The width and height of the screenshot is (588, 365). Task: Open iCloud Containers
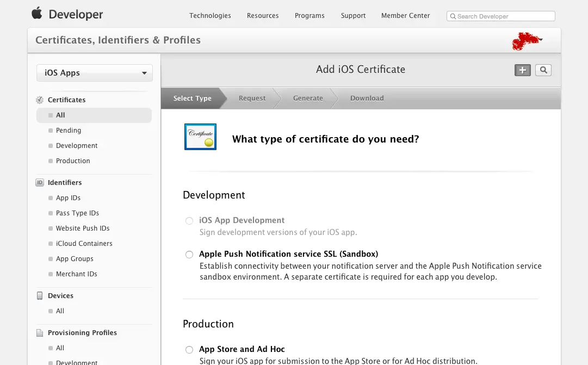(x=84, y=244)
